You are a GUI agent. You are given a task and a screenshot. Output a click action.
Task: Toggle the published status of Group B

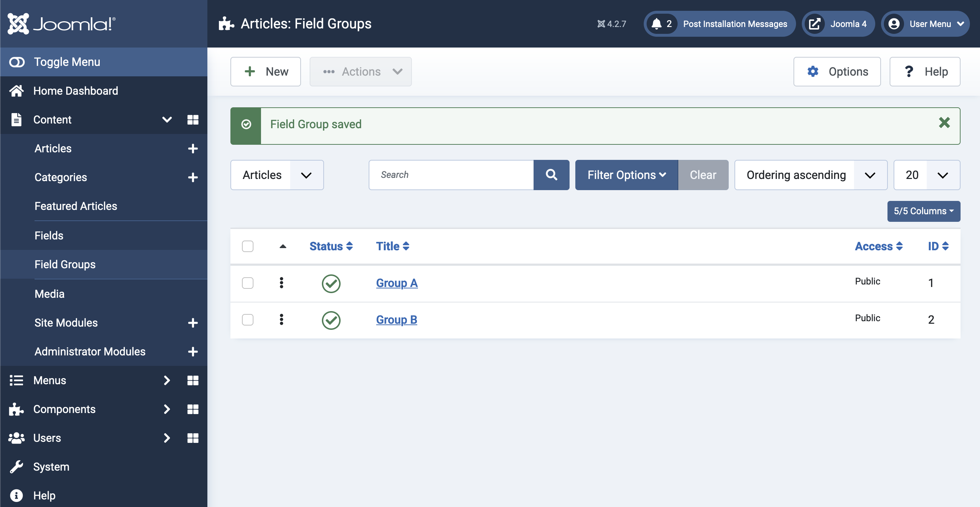coord(331,320)
